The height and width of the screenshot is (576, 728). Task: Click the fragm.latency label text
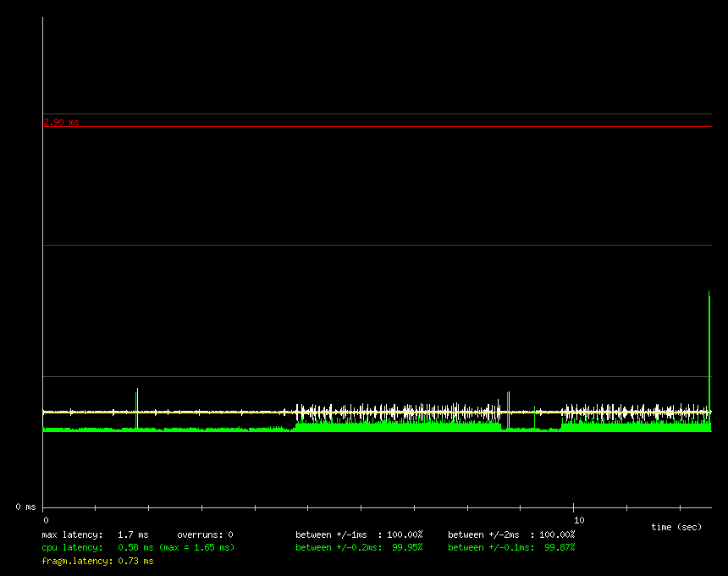coord(77,561)
